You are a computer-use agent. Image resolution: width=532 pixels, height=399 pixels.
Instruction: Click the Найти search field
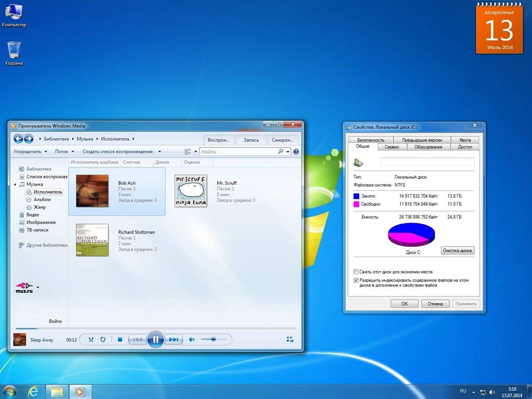click(239, 151)
